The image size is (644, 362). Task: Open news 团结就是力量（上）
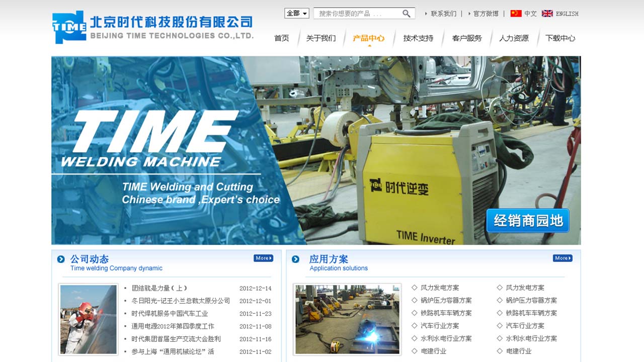pyautogui.click(x=159, y=288)
